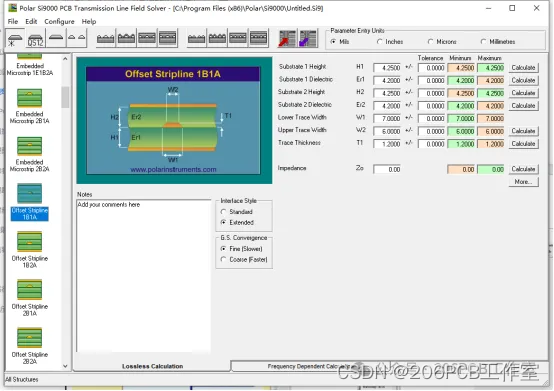Click the H1 value input field
554x391 pixels.
point(387,68)
